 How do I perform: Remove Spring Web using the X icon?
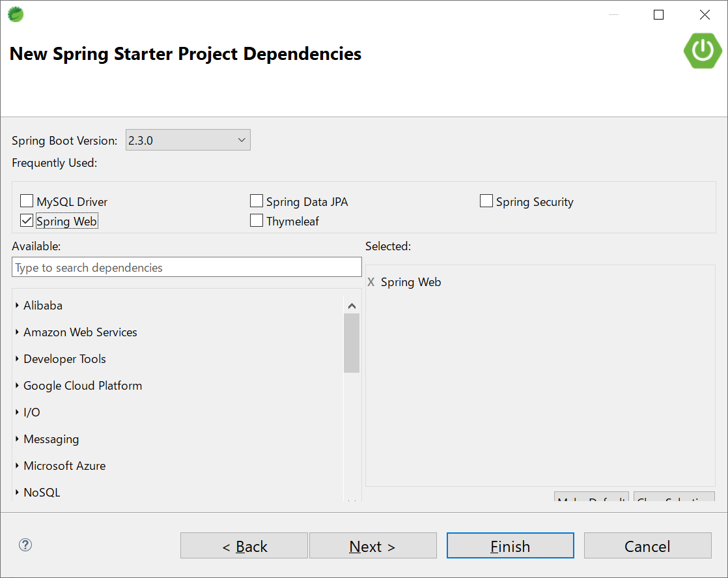pos(371,282)
